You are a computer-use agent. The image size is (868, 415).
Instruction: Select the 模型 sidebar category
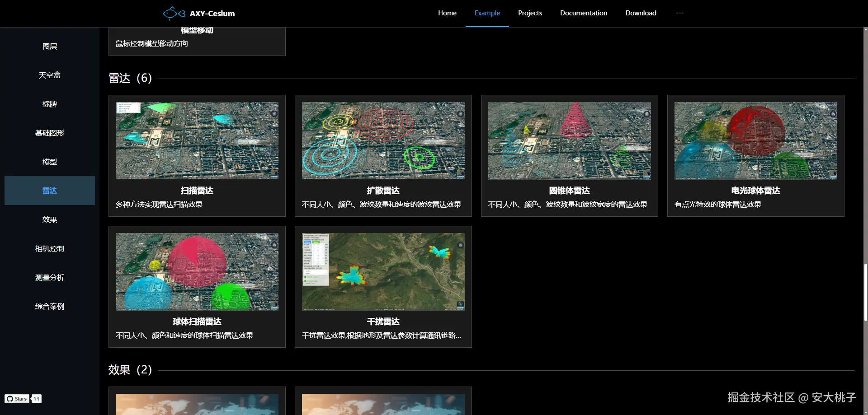[x=49, y=162]
